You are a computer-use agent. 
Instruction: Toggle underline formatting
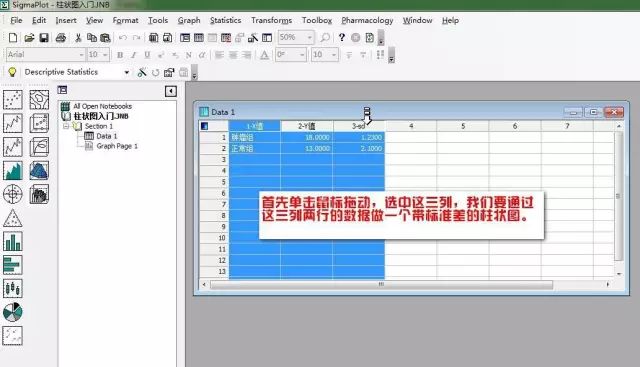[147, 55]
